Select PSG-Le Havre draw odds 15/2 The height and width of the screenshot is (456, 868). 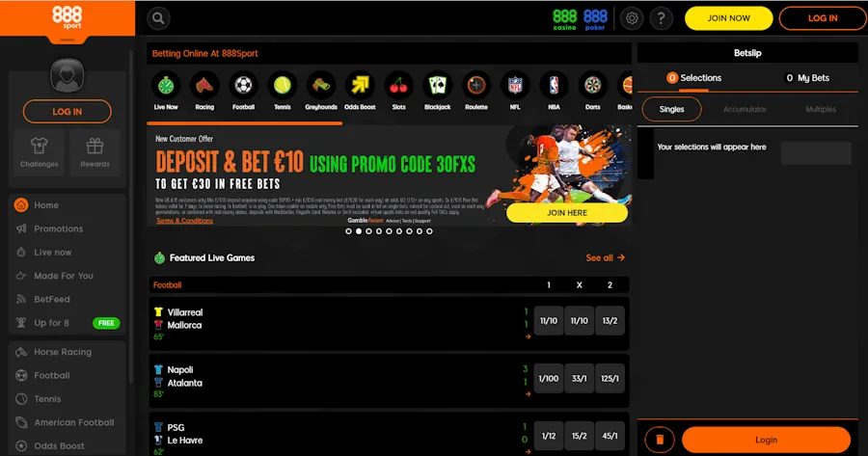click(579, 436)
